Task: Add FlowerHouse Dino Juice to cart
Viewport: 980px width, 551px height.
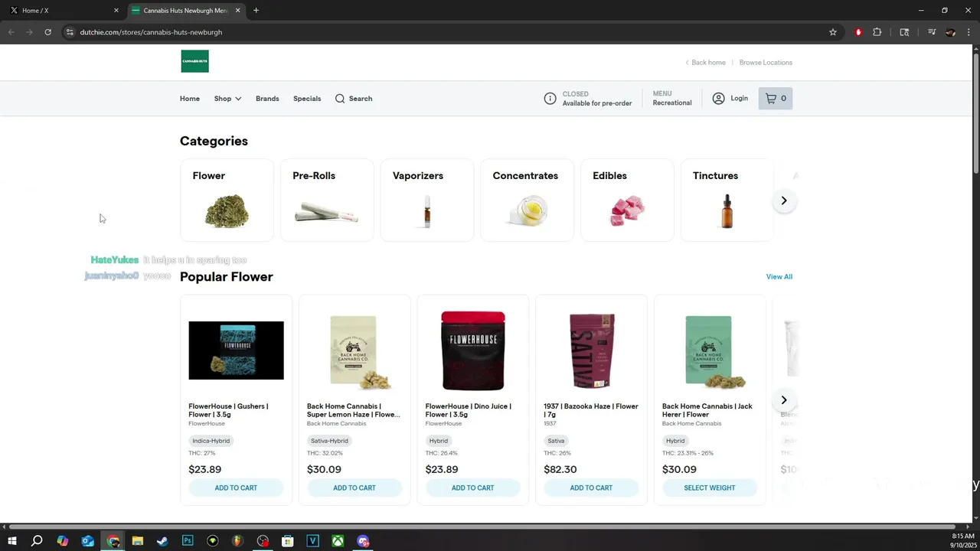Action: click(472, 487)
